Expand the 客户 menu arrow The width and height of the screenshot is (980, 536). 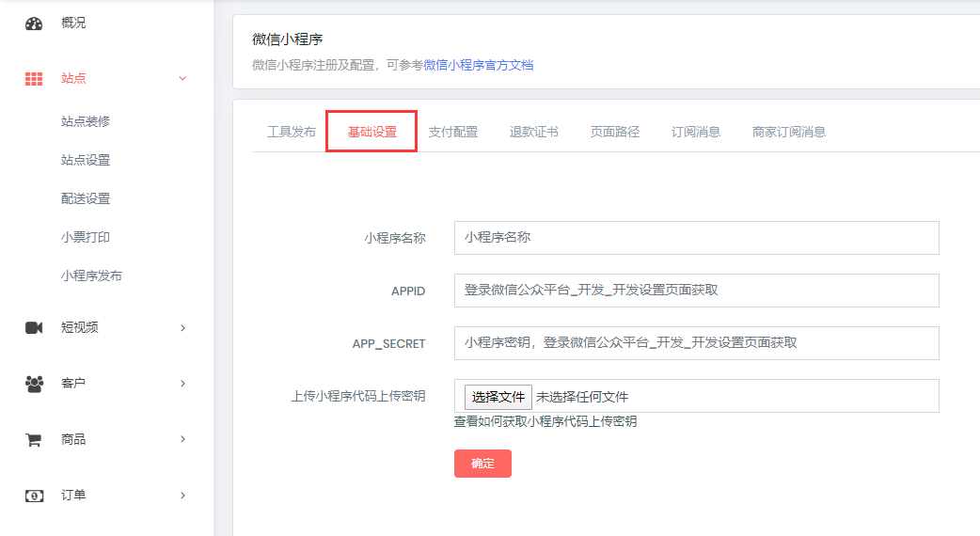point(182,384)
